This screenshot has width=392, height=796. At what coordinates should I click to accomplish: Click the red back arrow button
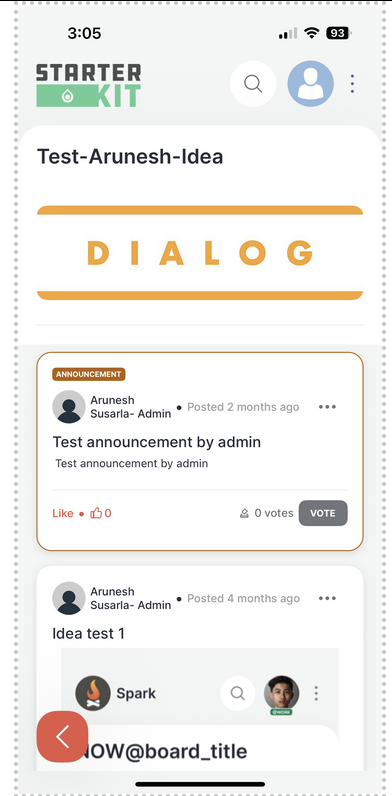coord(62,736)
